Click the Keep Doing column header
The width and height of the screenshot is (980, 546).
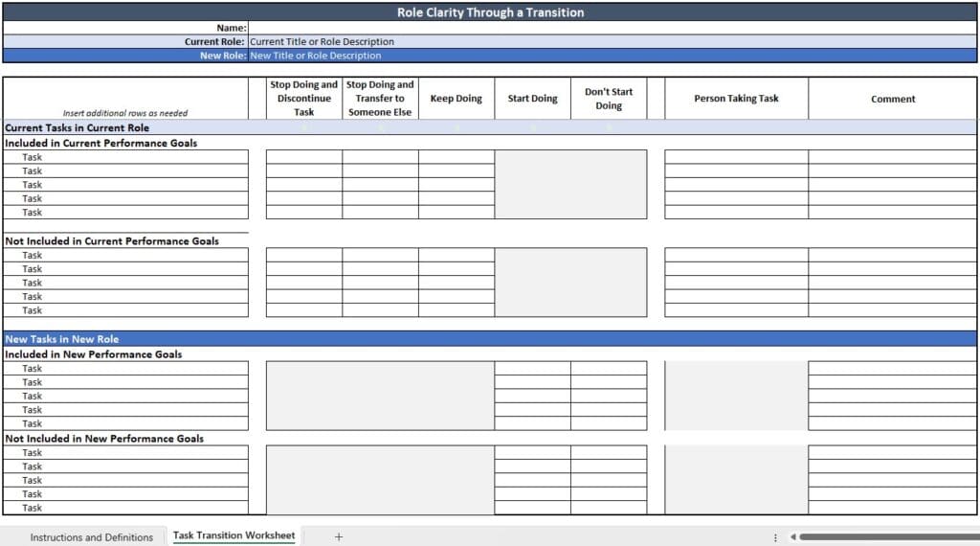point(456,99)
